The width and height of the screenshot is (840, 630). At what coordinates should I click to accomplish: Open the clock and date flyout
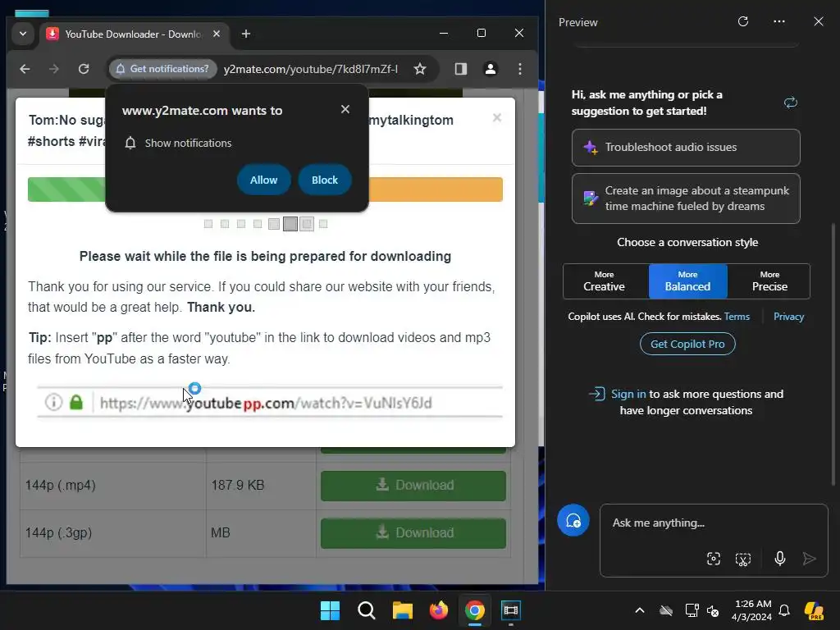(x=752, y=610)
